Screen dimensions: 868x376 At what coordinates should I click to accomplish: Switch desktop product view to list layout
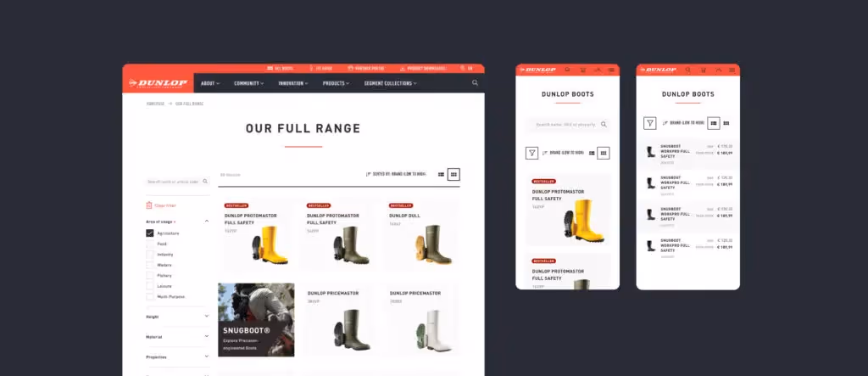[441, 174]
